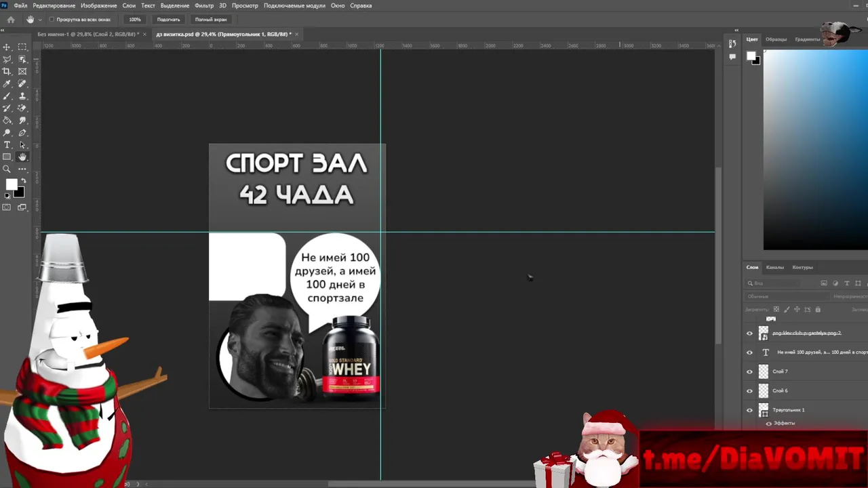The height and width of the screenshot is (488, 868).
Task: Open the Edit Toolbar three-dots menu
Action: pyautogui.click(x=22, y=169)
